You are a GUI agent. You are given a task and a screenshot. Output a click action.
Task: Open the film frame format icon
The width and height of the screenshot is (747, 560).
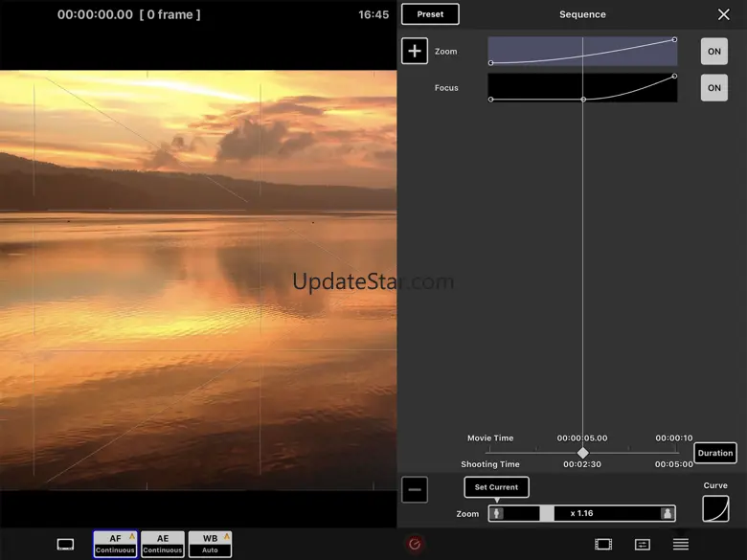tap(603, 545)
